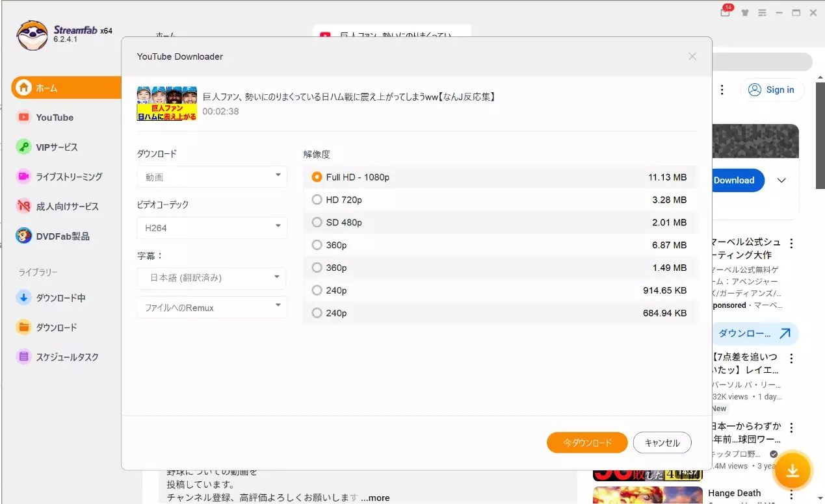Image resolution: width=825 pixels, height=504 pixels.
Task: Click the orange floating download button
Action: pyautogui.click(x=792, y=470)
